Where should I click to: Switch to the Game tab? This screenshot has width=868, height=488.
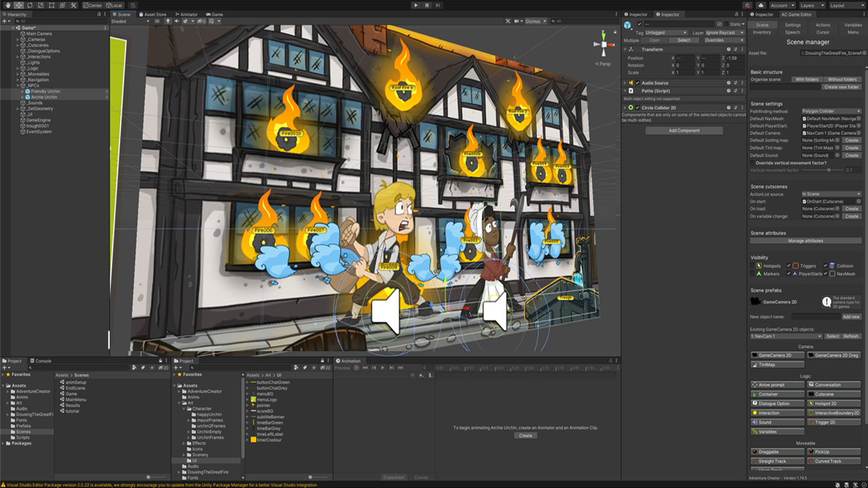(x=215, y=14)
